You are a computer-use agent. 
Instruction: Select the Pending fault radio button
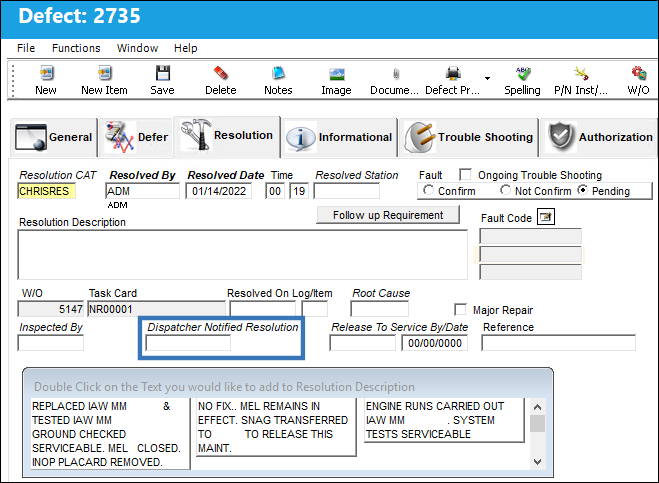pyautogui.click(x=583, y=190)
